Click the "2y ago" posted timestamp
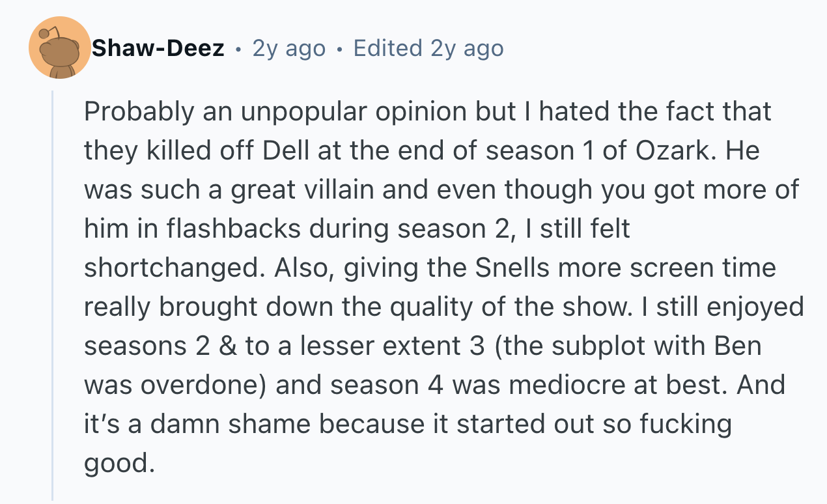 (288, 48)
